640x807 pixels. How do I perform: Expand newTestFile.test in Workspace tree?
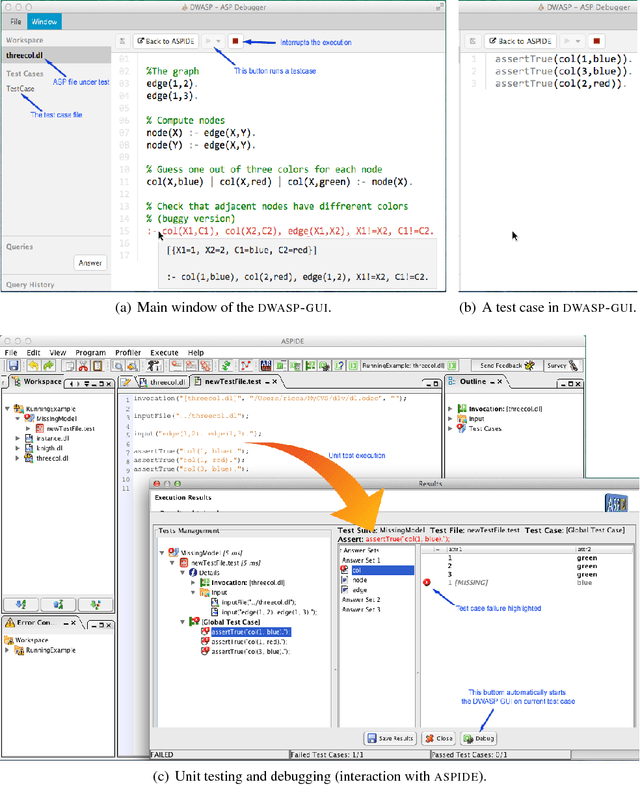tap(28, 428)
